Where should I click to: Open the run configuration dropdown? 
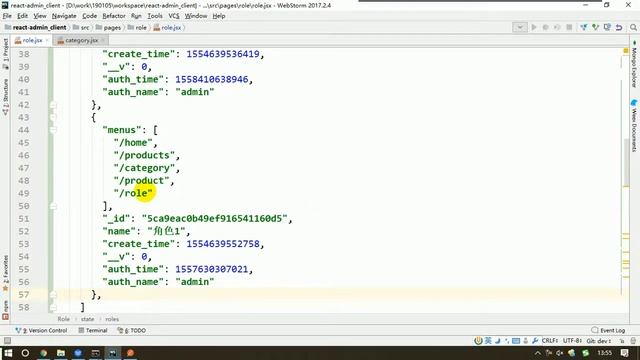(520, 27)
